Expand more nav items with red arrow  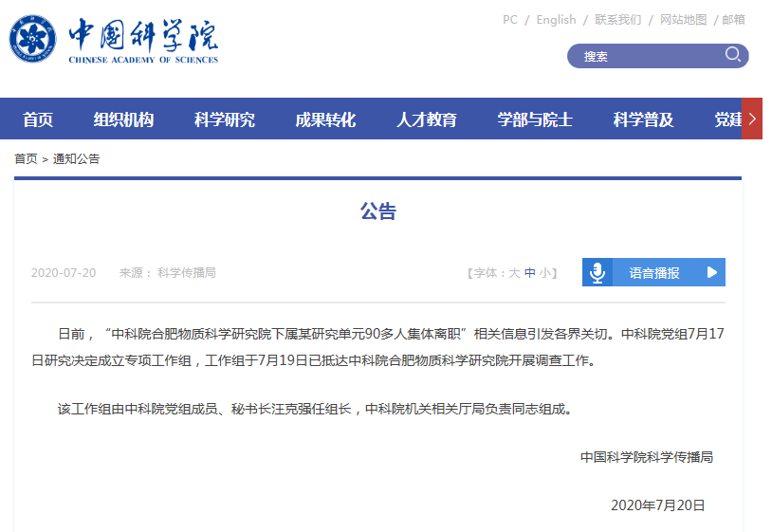pyautogui.click(x=752, y=119)
